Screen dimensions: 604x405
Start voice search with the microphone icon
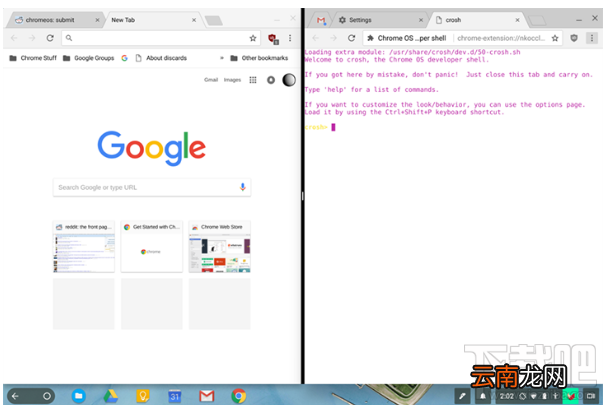[242, 187]
